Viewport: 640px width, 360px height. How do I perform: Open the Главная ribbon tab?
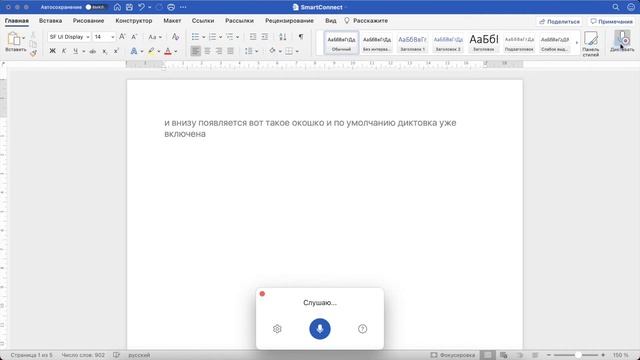coord(17,20)
